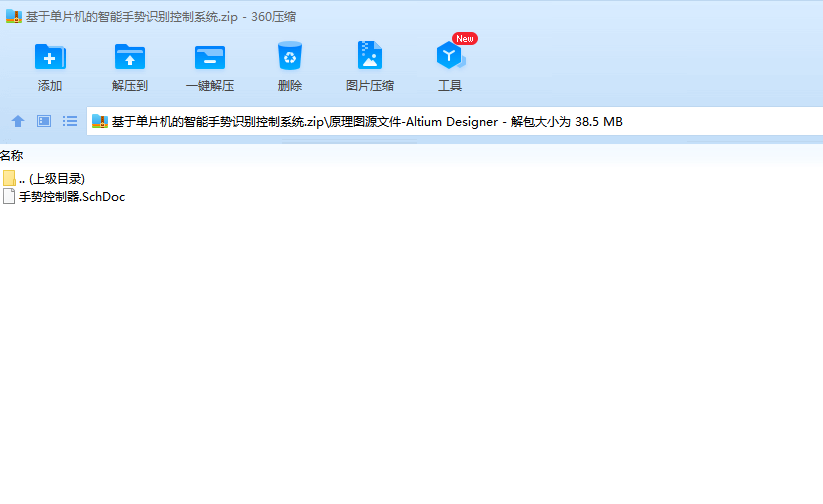This screenshot has height=504, width=823.
Task: Select the 手势控制器.SchDoc file
Action: click(x=64, y=197)
